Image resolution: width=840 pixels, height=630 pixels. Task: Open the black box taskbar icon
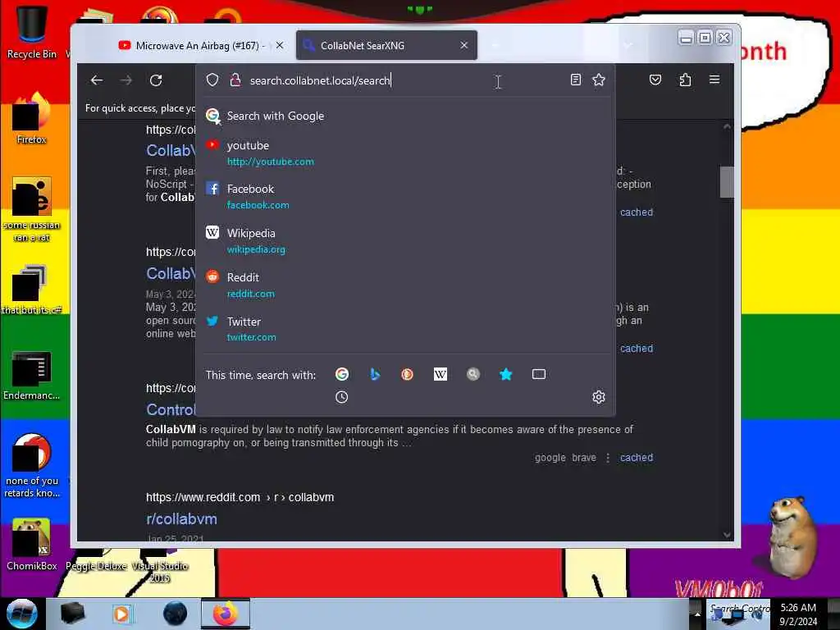click(x=72, y=614)
